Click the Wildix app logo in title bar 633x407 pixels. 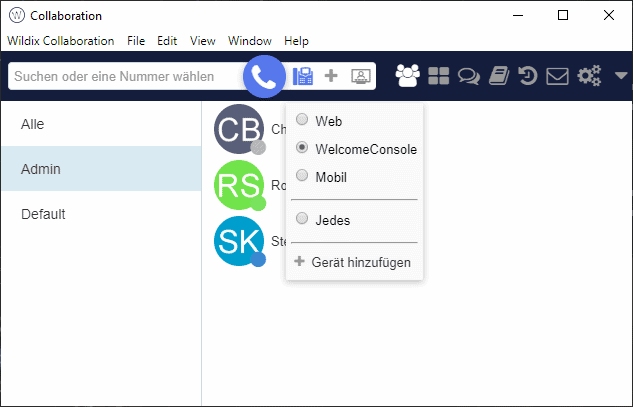[x=17, y=15]
